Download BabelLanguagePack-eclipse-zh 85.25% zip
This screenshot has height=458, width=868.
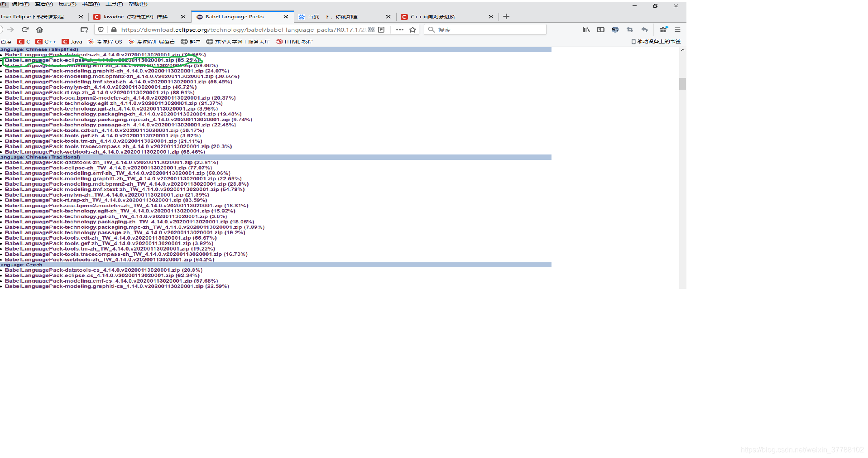(102, 60)
